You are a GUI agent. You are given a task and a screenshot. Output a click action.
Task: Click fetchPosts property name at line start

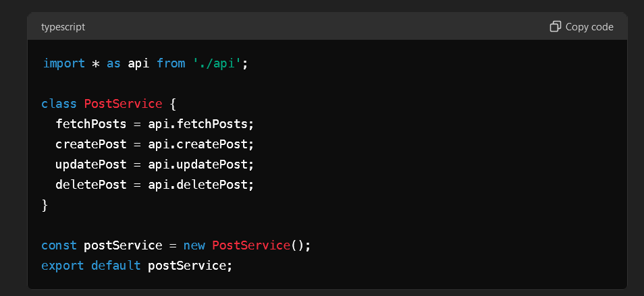[90, 124]
